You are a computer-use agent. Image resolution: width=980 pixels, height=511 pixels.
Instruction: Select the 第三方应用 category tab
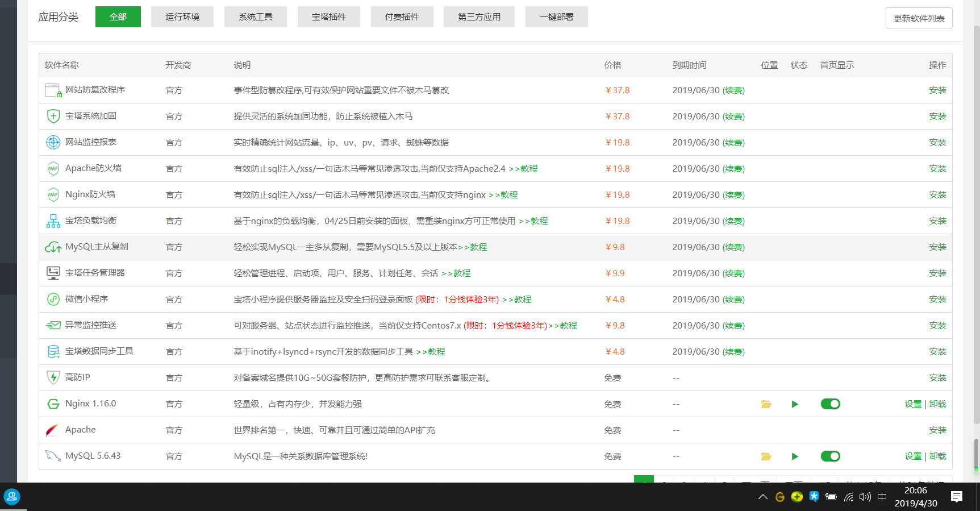pos(479,16)
